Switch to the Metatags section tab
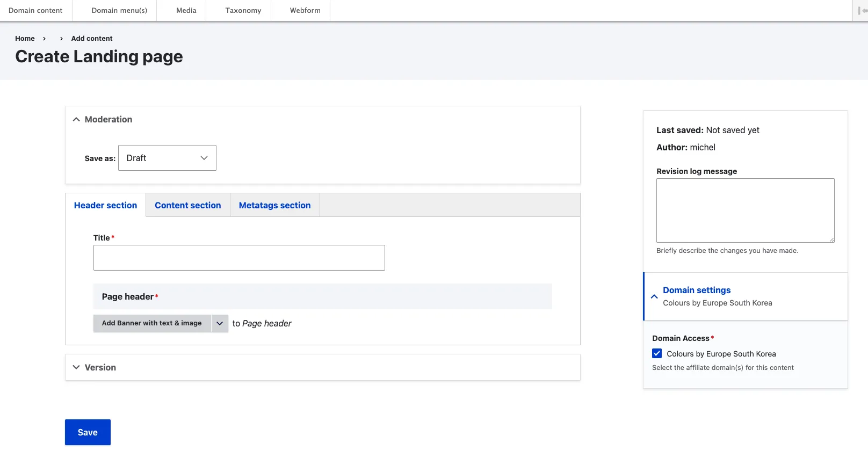 [274, 205]
